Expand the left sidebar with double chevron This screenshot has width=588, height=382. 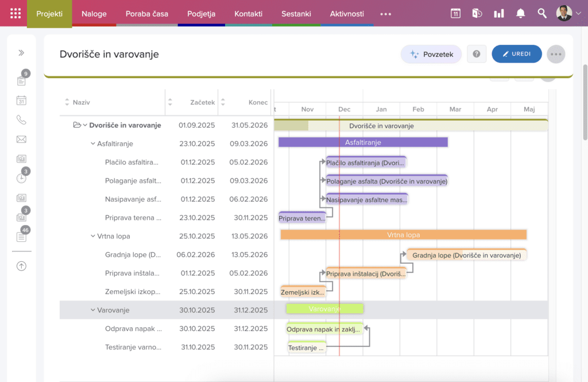click(21, 53)
